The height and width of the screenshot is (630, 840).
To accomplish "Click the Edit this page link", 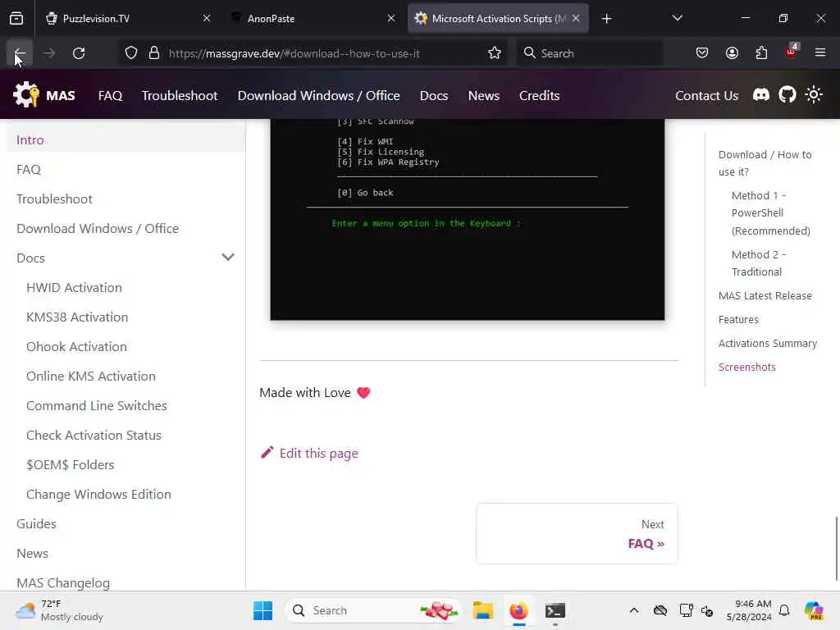I will (309, 453).
